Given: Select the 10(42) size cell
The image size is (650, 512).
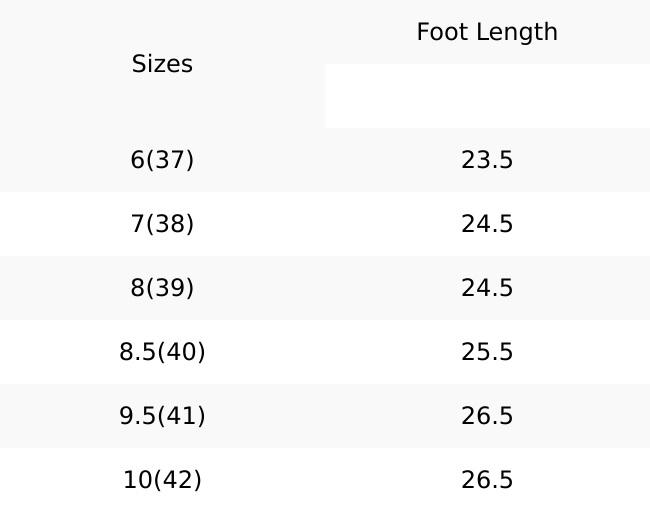Looking at the screenshot, I should pyautogui.click(x=162, y=480).
